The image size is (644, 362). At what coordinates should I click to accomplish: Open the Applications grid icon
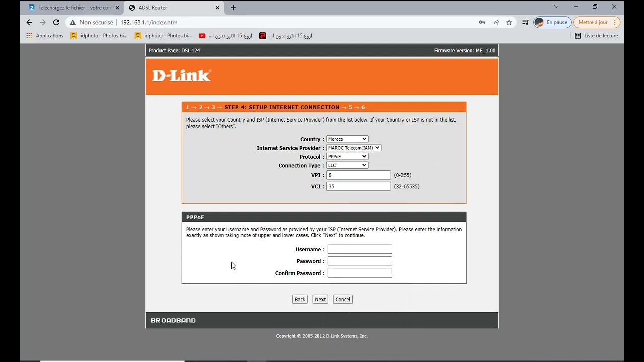pos(29,36)
